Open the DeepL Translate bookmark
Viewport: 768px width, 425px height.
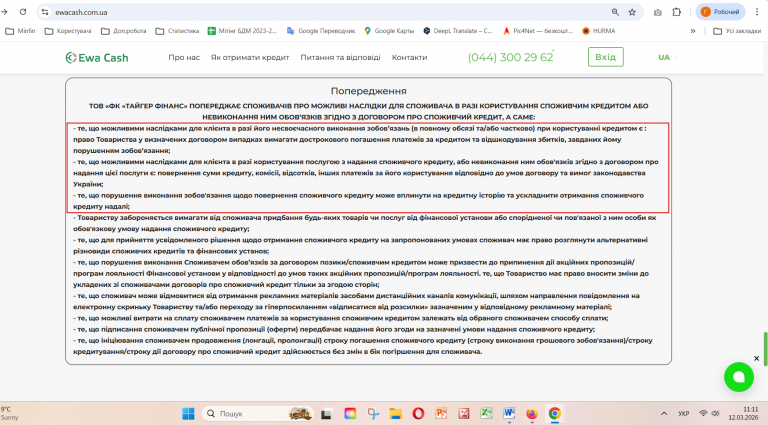tap(457, 31)
